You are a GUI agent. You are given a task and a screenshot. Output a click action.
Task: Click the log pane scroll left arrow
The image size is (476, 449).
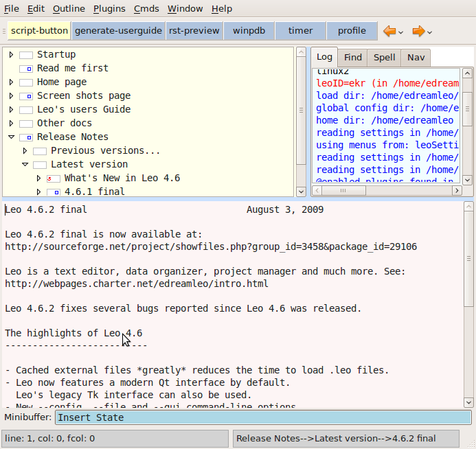click(317, 191)
